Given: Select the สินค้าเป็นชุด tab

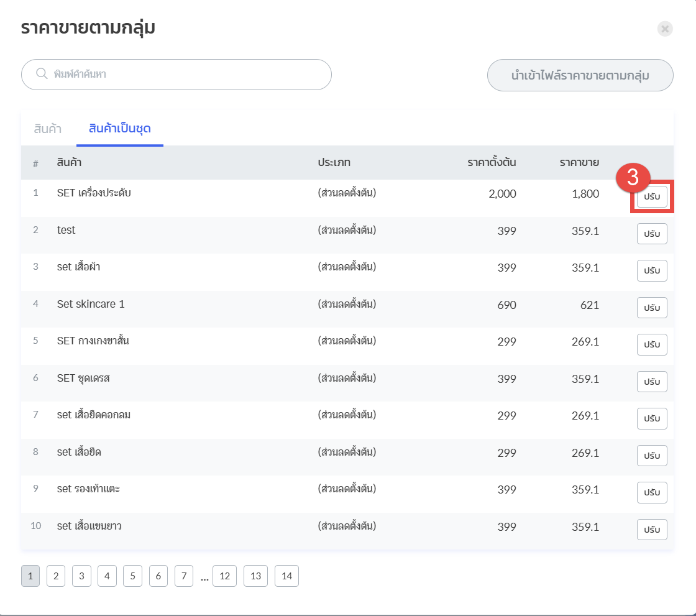Looking at the screenshot, I should click(x=120, y=129).
